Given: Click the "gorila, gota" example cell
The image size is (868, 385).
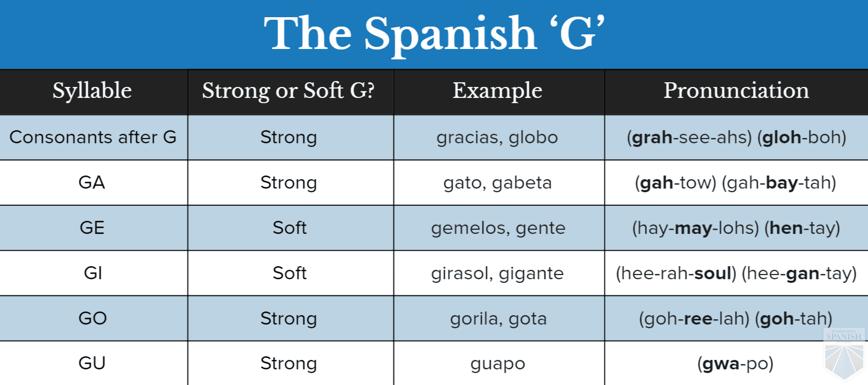Looking at the screenshot, I should 498,318.
